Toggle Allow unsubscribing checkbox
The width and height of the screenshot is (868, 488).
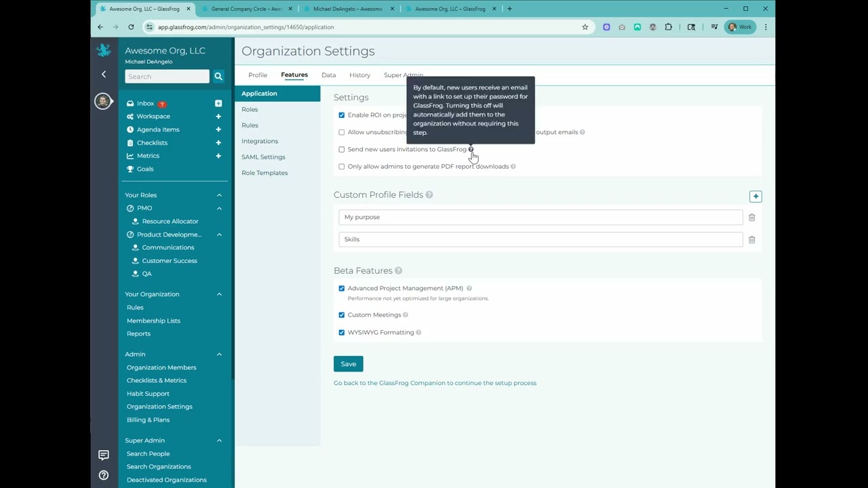pyautogui.click(x=342, y=132)
